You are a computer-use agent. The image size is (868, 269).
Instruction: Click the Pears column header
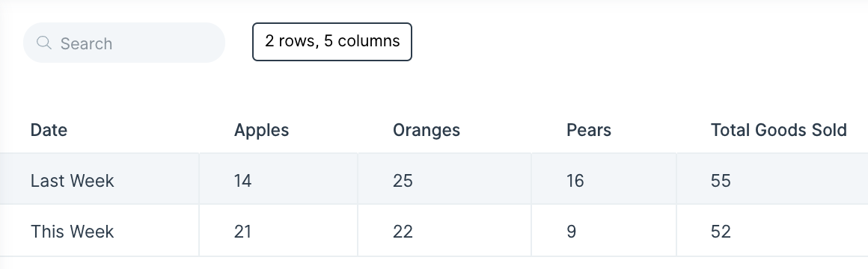[x=589, y=130]
